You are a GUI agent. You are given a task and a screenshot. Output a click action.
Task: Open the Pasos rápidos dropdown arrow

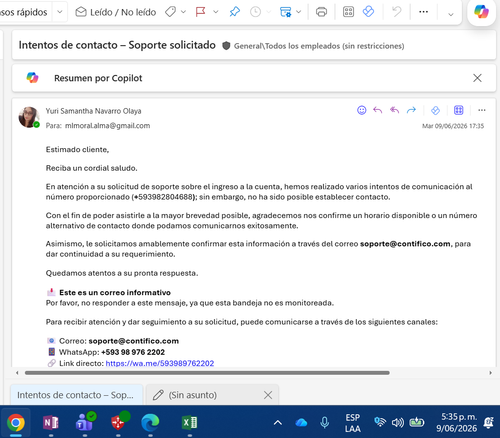[x=60, y=12]
